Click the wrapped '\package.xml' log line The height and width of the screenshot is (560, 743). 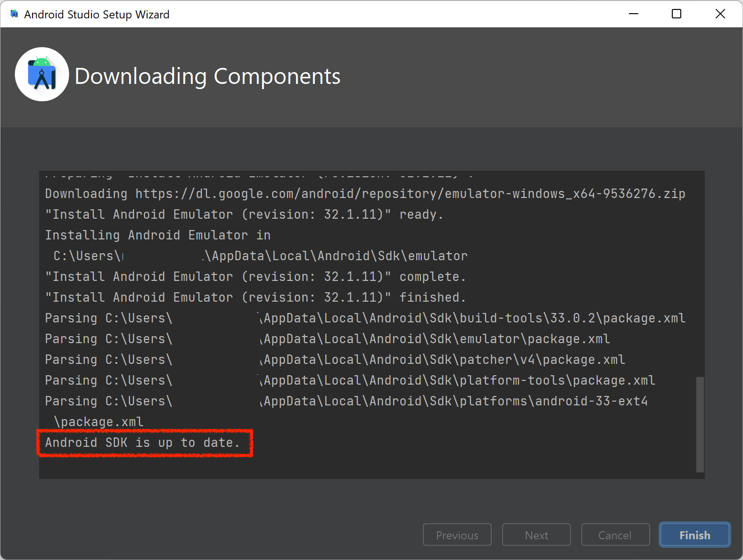[x=98, y=422]
